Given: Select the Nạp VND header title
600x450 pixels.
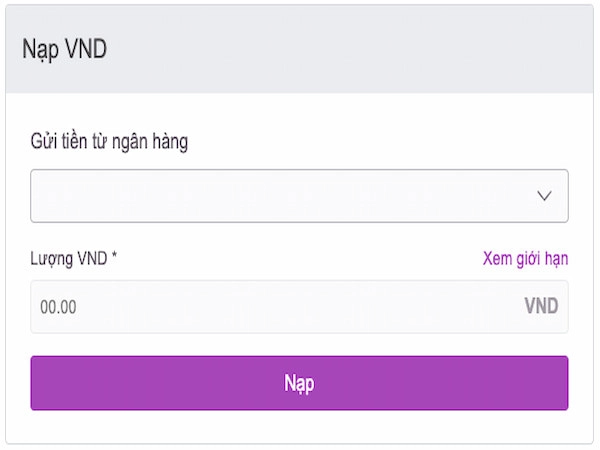Looking at the screenshot, I should (x=64, y=50).
